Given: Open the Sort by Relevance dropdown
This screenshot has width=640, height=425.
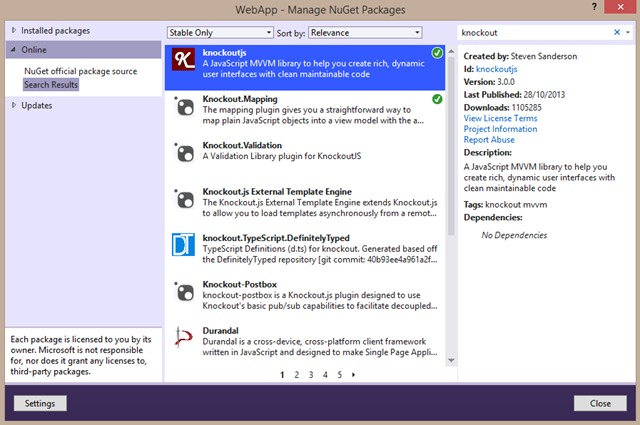Looking at the screenshot, I should point(365,33).
